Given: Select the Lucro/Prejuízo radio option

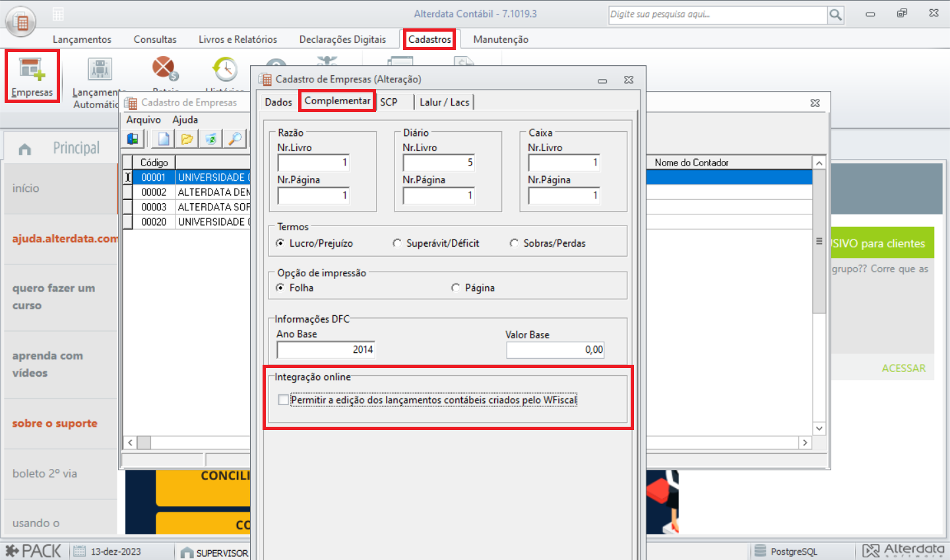Looking at the screenshot, I should [280, 243].
